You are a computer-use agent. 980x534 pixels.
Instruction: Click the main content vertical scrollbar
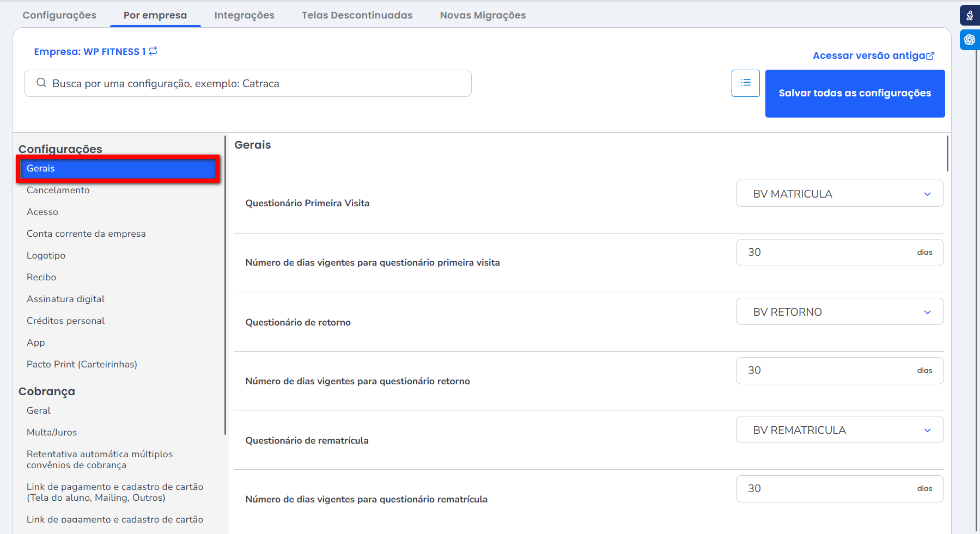pos(947,154)
